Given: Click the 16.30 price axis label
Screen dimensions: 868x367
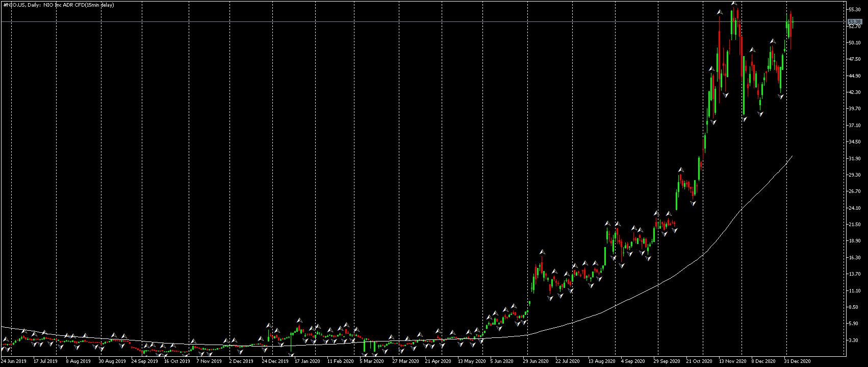Looking at the screenshot, I should pyautogui.click(x=855, y=258).
